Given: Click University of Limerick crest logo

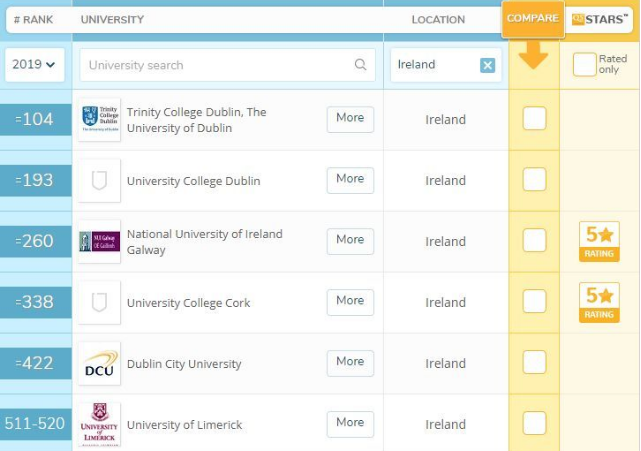Looking at the screenshot, I should click(x=100, y=424).
